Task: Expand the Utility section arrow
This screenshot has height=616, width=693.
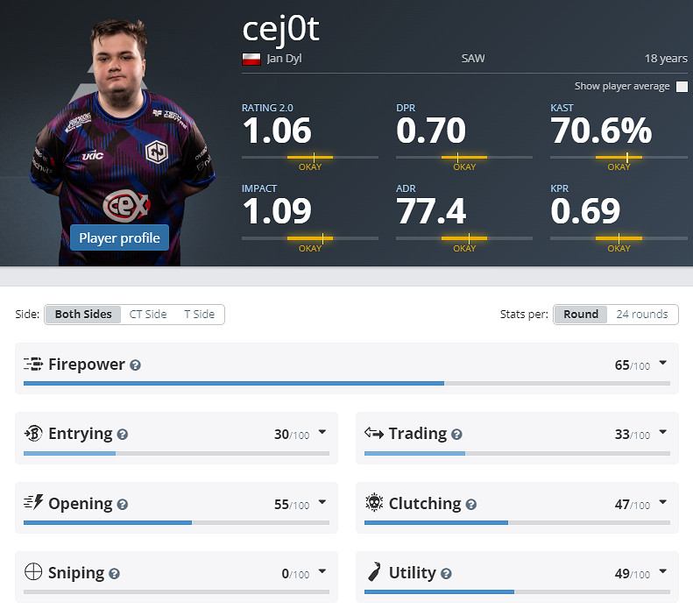Action: click(662, 571)
